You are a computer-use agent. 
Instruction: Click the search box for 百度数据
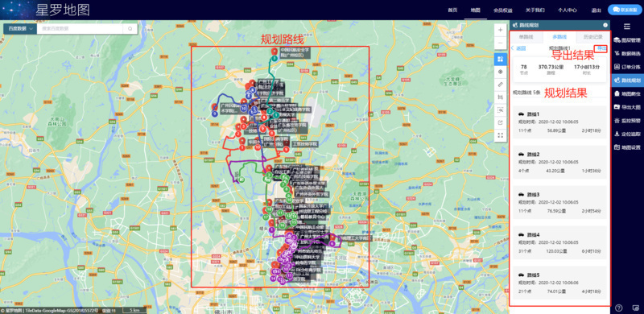(82, 29)
